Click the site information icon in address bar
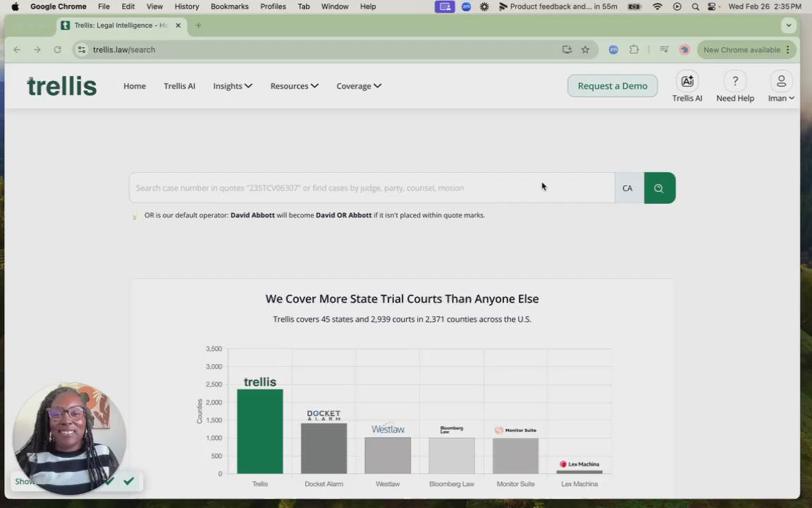Image resolution: width=812 pixels, height=508 pixels. (81, 50)
